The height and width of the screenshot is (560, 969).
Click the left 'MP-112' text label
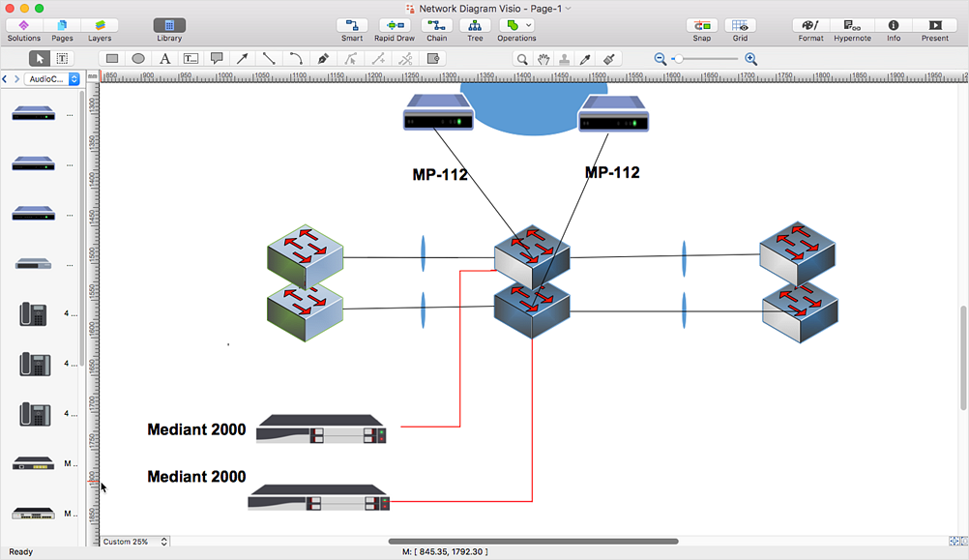pyautogui.click(x=440, y=175)
